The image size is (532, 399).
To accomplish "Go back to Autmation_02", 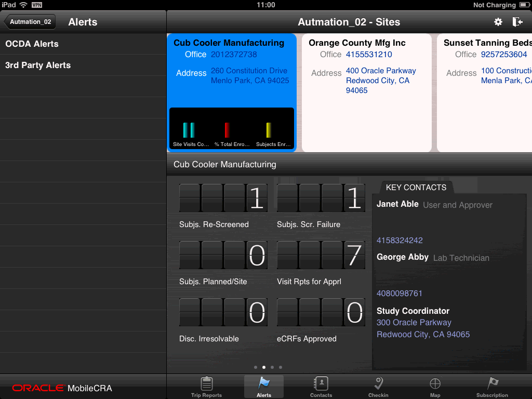I will coord(30,22).
